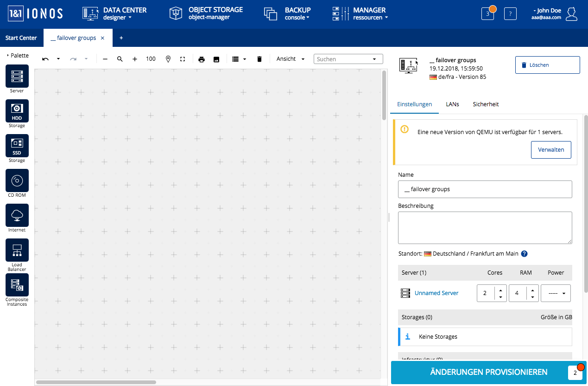588x386 pixels.
Task: Open the Sicherheit tab
Action: (486, 104)
